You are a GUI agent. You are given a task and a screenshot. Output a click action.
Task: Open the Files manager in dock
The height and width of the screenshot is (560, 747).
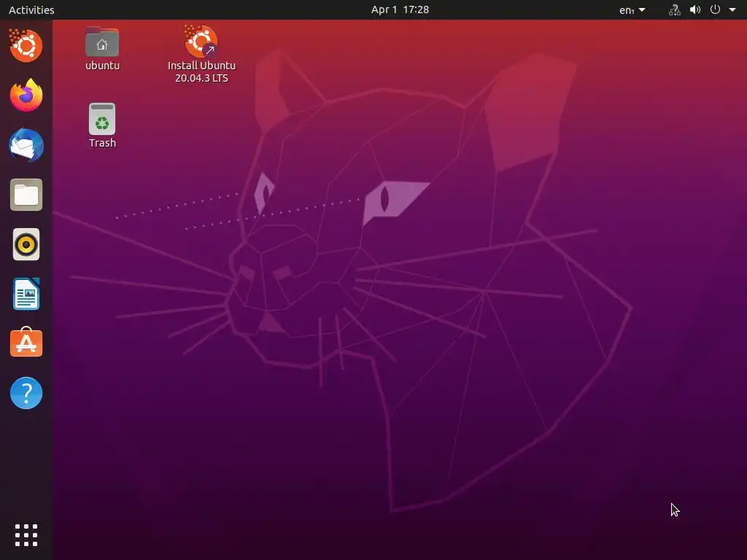[x=26, y=195]
